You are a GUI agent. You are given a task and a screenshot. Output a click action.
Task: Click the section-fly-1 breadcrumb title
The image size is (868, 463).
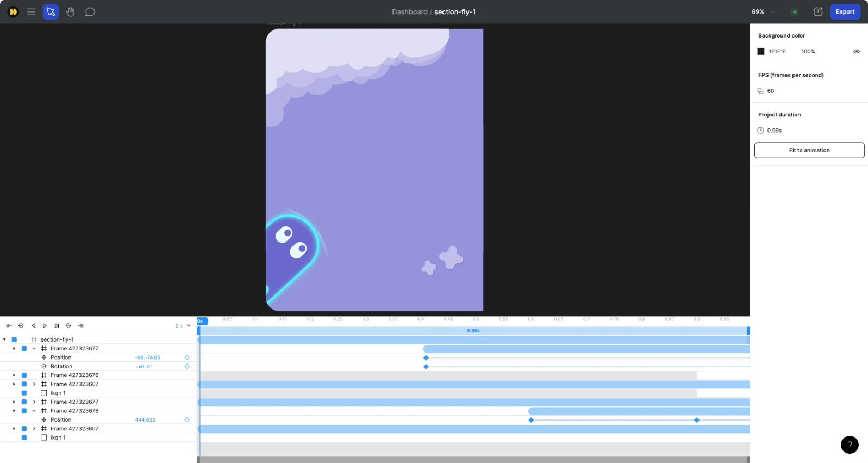pyautogui.click(x=454, y=12)
